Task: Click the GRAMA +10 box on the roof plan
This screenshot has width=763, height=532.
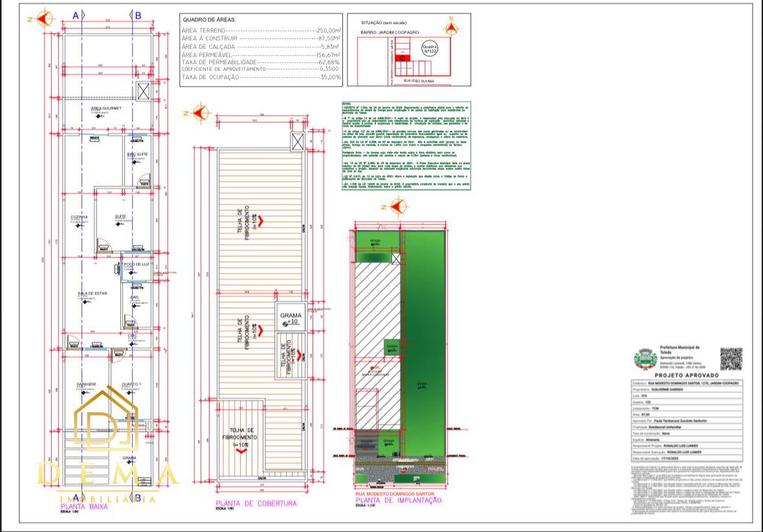Action: click(x=289, y=317)
